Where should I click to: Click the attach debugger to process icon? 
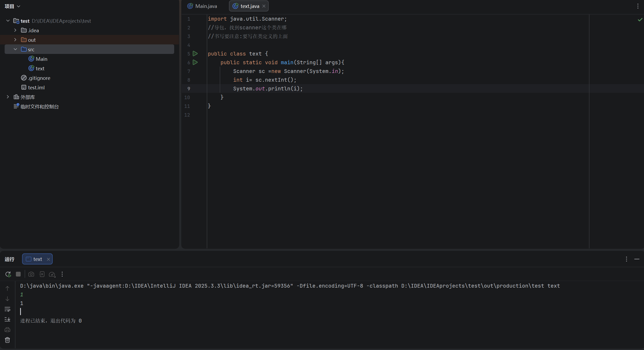point(42,274)
